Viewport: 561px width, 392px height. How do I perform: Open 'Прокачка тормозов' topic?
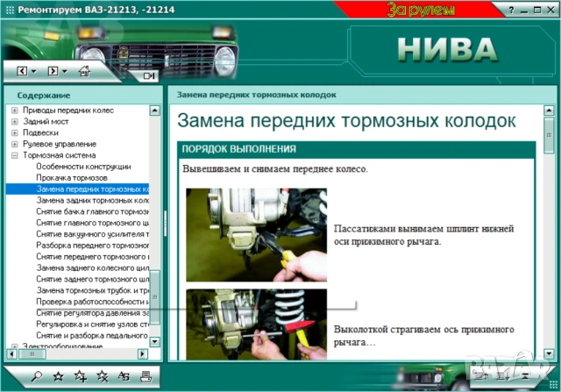[x=72, y=178]
